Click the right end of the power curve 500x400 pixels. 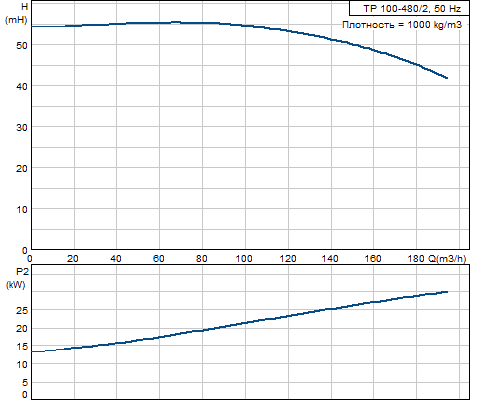[x=447, y=292]
